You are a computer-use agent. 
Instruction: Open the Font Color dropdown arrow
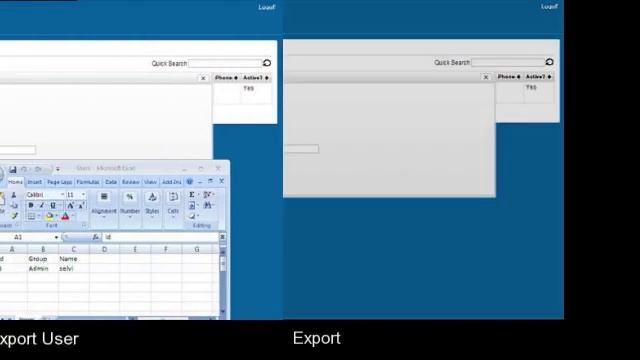73,216
